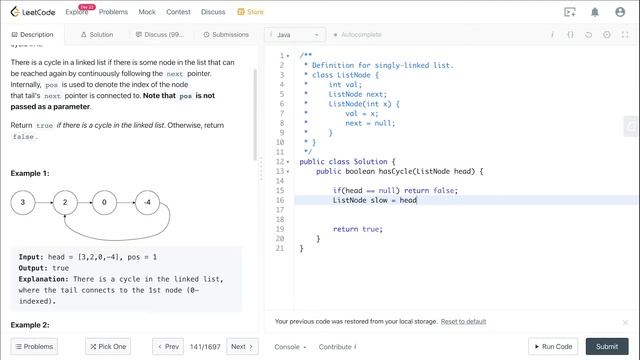This screenshot has height=360, width=640.
Task: Collapse the class fold arrow at line 12
Action: [x=288, y=162]
